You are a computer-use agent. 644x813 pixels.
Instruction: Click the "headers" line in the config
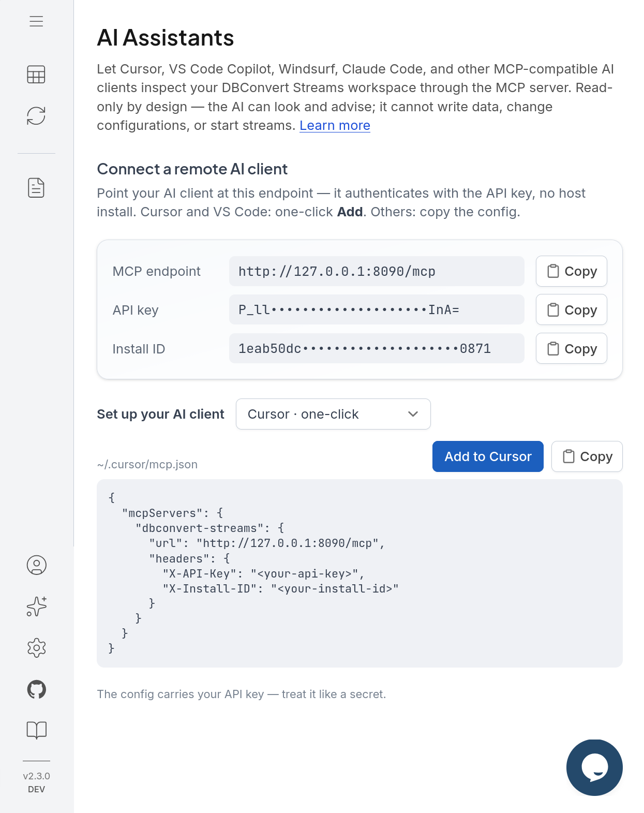coord(189,559)
